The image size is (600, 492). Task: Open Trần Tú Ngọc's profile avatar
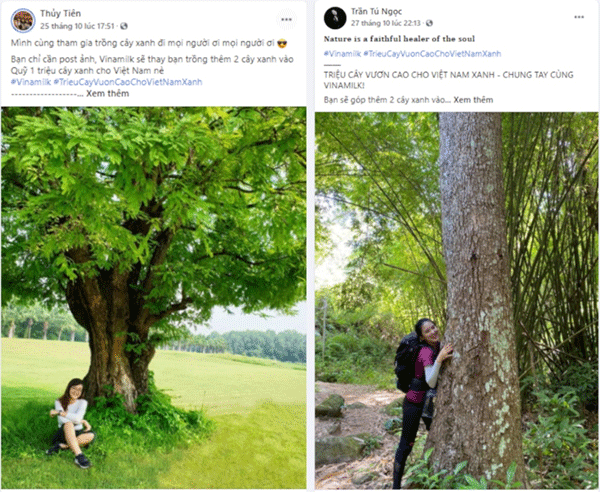335,18
